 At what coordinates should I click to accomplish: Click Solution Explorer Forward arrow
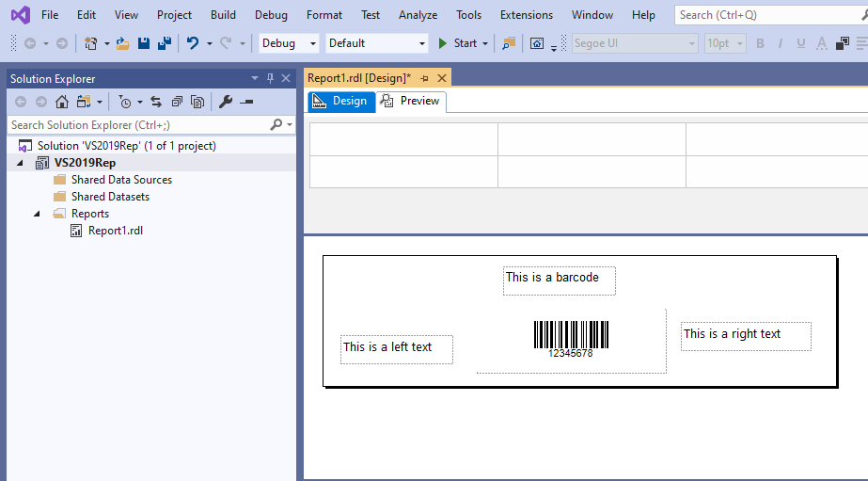(x=41, y=102)
